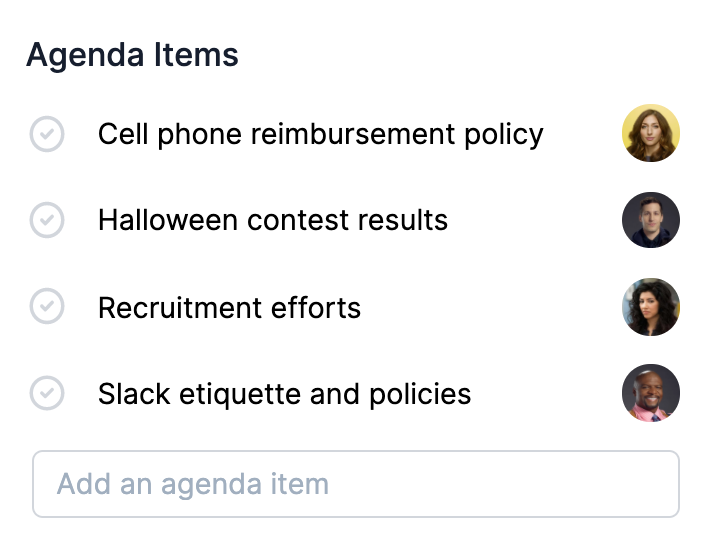Click the Slack etiquette and policies title
Viewport: 710px width, 558px height.
click(284, 393)
